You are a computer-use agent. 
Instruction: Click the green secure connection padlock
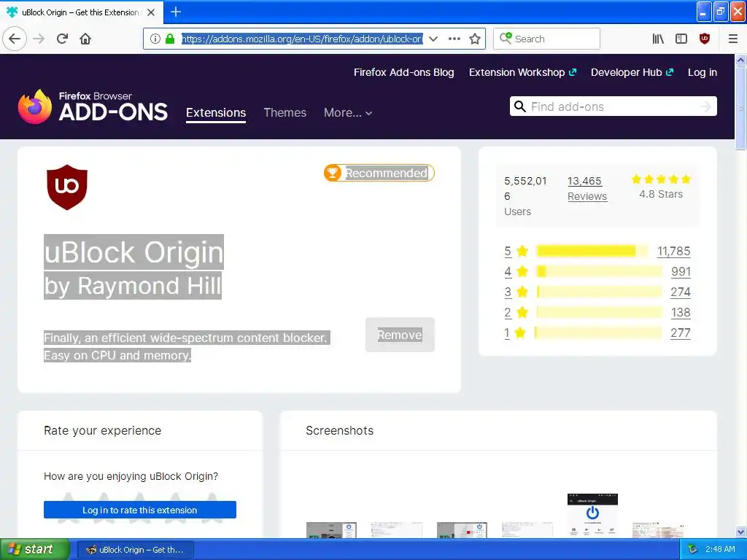click(x=169, y=39)
